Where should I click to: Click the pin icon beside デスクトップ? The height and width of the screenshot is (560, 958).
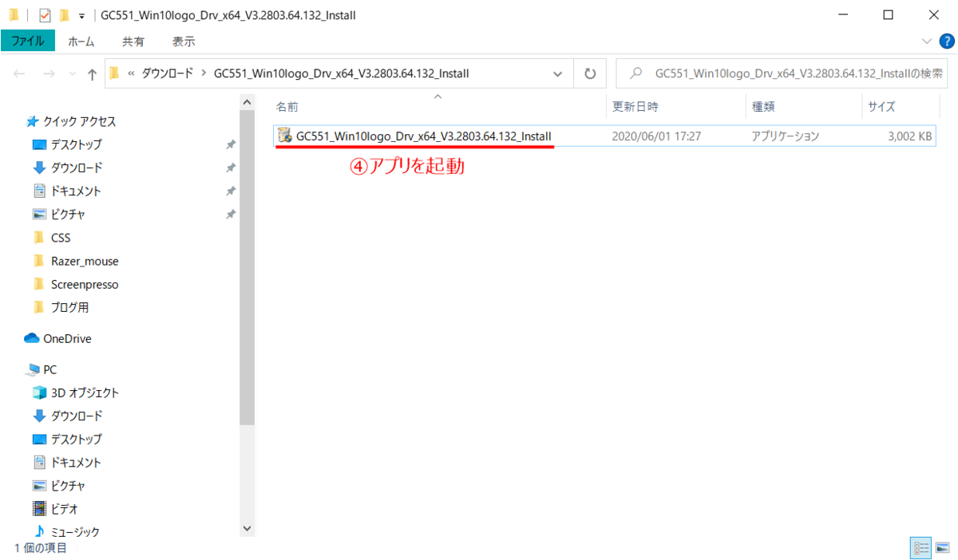[231, 145]
